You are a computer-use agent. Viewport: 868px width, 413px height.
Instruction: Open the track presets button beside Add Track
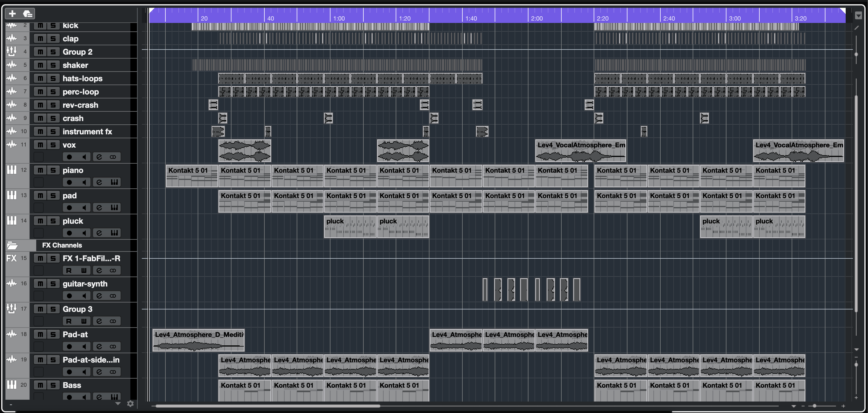tap(28, 14)
